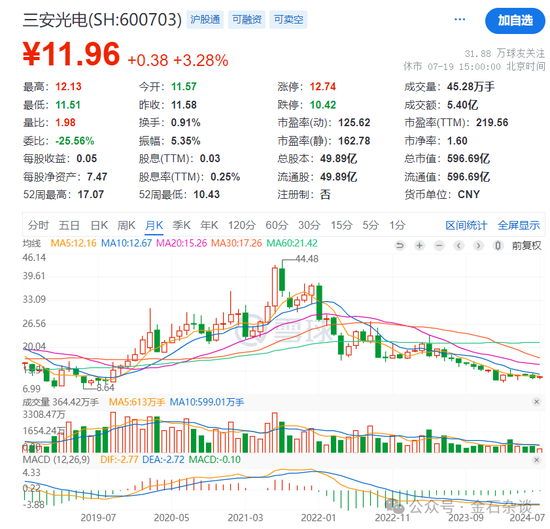This screenshot has width=550, height=529.
Task: Switch to the 五日 chart tab
Action: click(x=69, y=225)
